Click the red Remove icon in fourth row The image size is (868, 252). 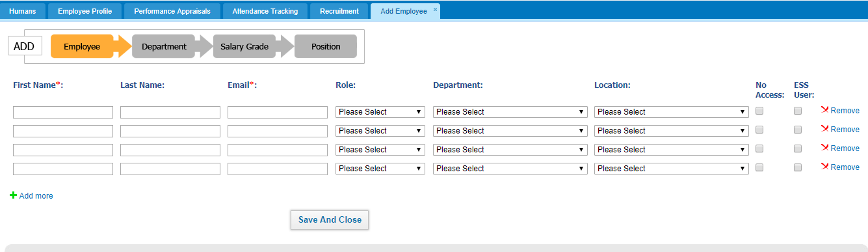coord(824,167)
